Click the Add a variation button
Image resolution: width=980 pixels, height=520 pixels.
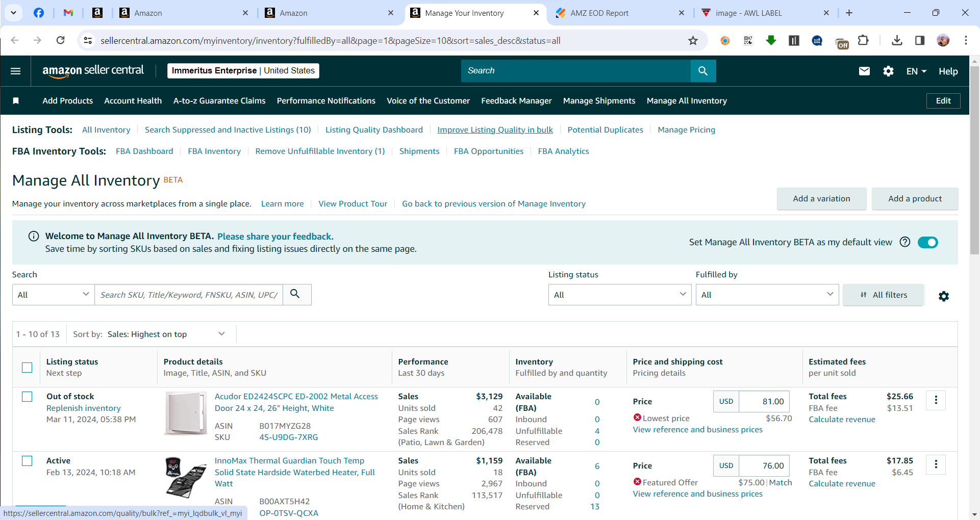821,199
